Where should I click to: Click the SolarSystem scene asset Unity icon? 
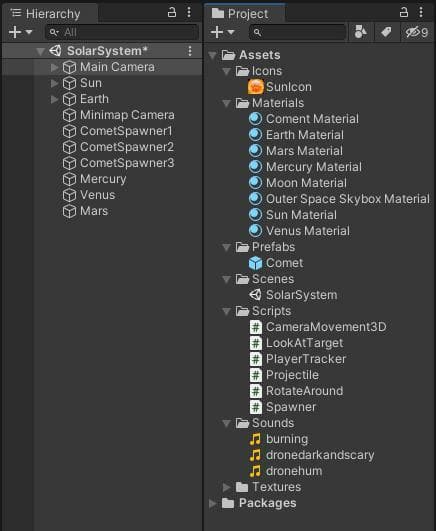click(255, 295)
